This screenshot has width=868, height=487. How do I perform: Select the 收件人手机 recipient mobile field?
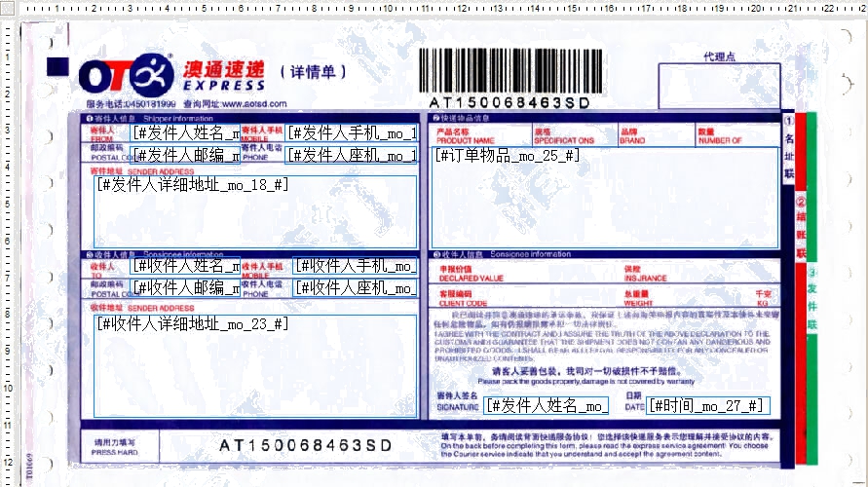pos(355,266)
